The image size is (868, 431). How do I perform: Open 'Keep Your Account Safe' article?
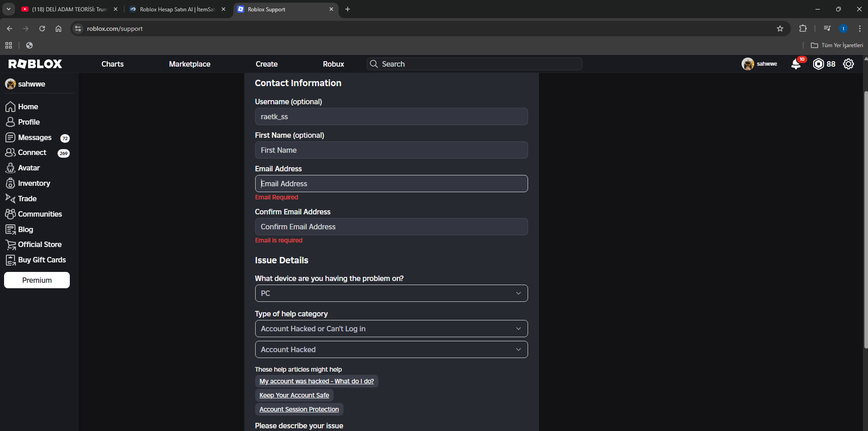(x=294, y=395)
